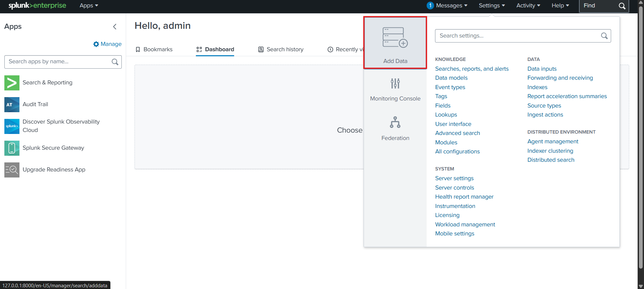Open Agent management
644x289 pixels.
553,141
